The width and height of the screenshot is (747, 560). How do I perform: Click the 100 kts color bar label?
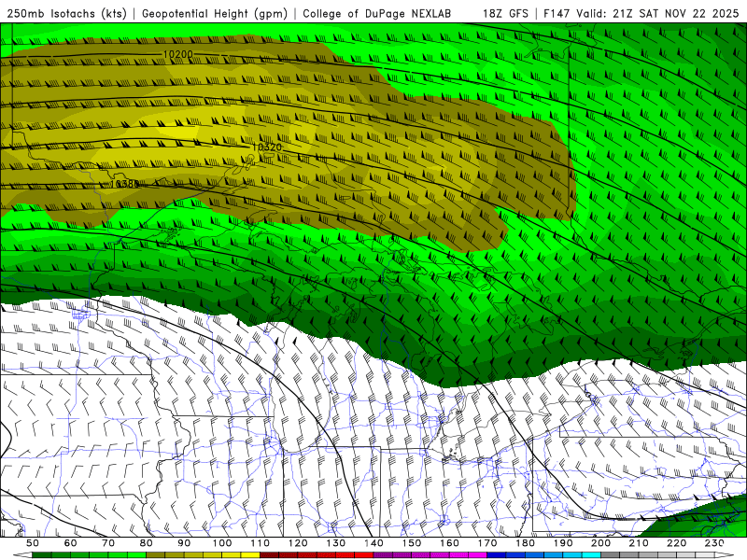pyautogui.click(x=222, y=543)
